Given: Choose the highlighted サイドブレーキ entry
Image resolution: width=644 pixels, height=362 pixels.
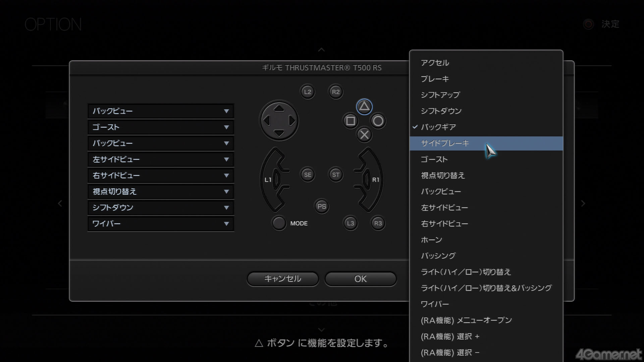Looking at the screenshot, I should (486, 143).
